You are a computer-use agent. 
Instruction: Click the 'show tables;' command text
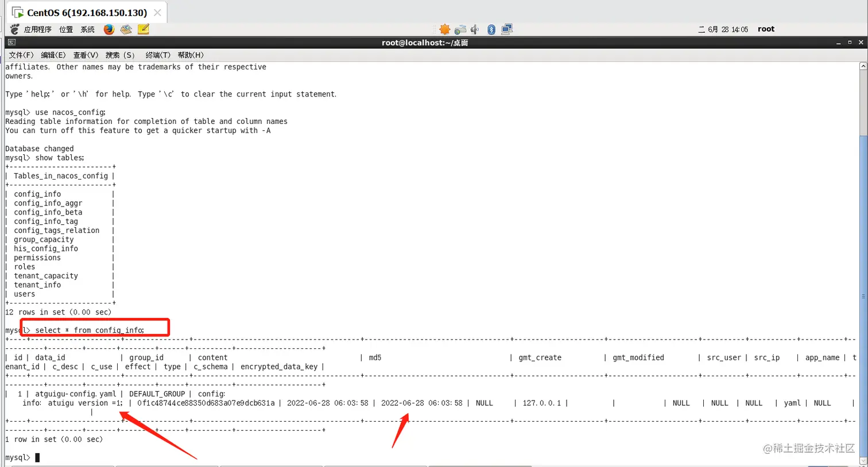tap(60, 158)
